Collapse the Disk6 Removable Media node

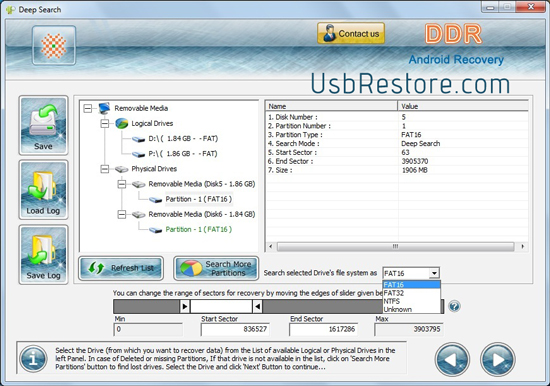pyautogui.click(x=122, y=214)
